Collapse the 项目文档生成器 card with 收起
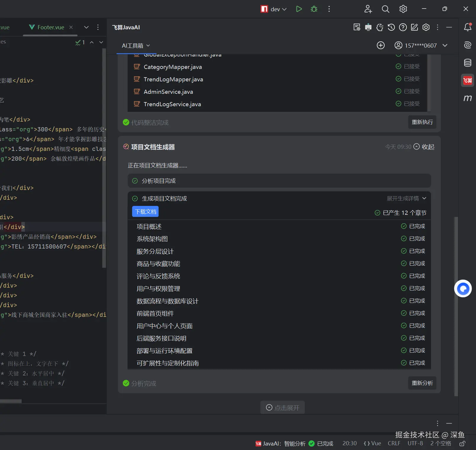476x450 pixels. pos(424,147)
